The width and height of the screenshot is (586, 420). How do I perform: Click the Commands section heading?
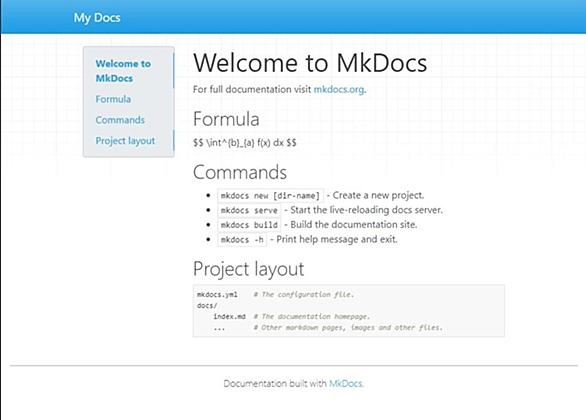240,172
